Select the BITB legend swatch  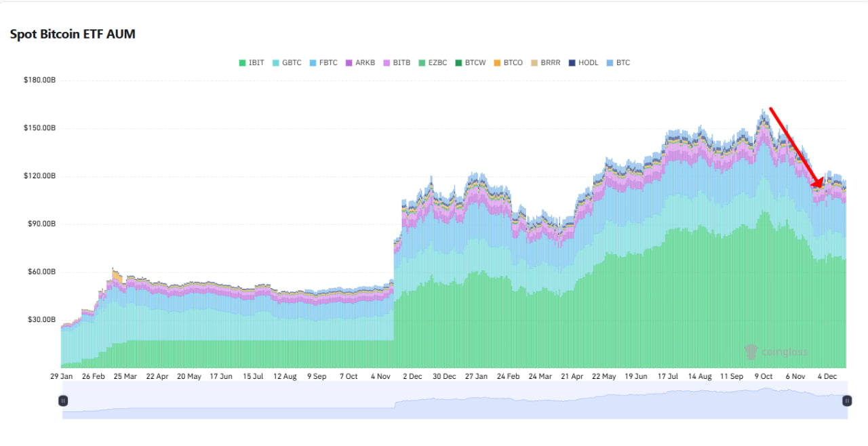(396, 63)
